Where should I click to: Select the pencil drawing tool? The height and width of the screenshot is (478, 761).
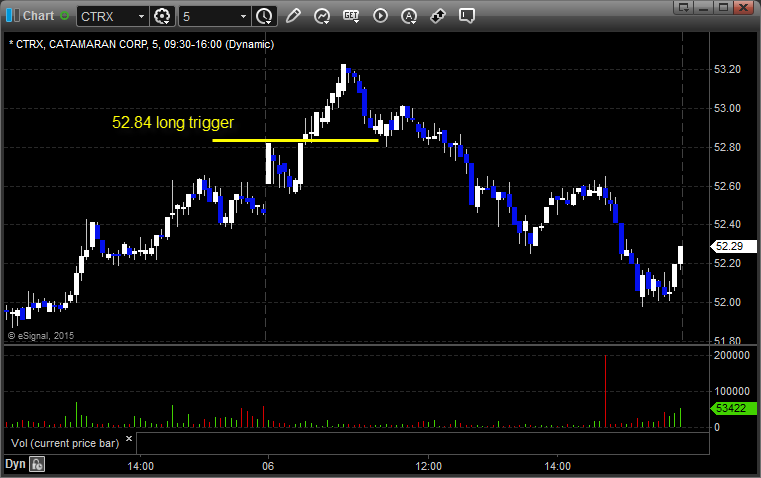[293, 16]
